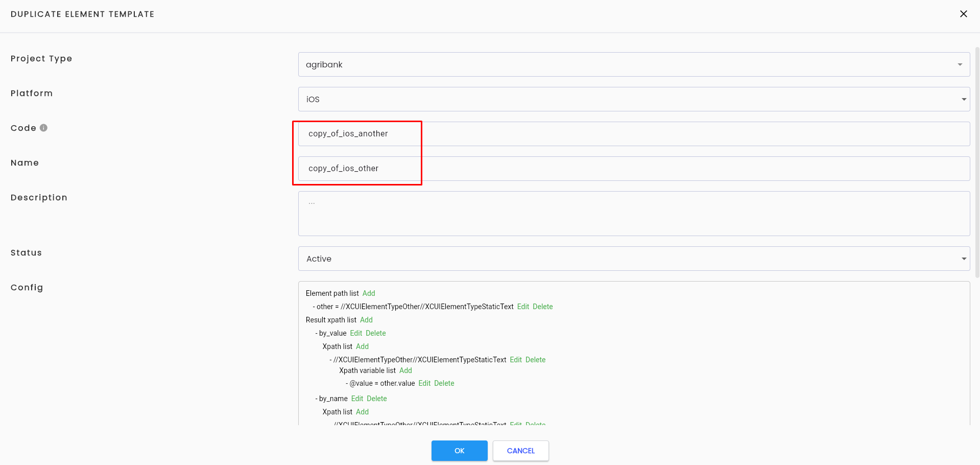This screenshot has height=465, width=980.
Task: Delete the '@value = other.value' variable
Action: (444, 383)
